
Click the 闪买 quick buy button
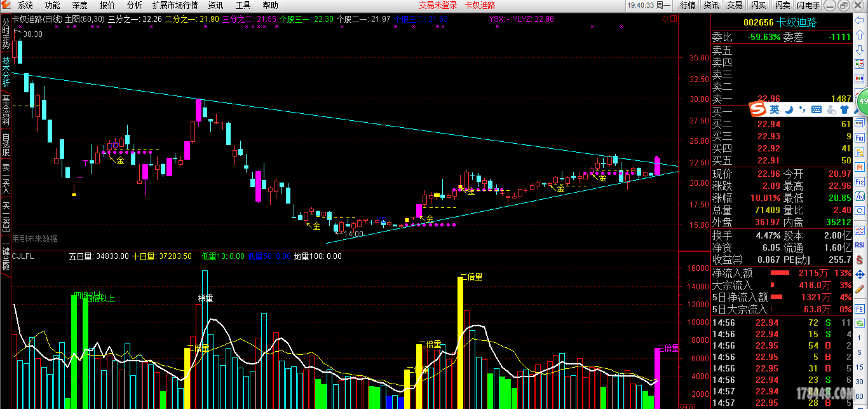click(x=758, y=5)
